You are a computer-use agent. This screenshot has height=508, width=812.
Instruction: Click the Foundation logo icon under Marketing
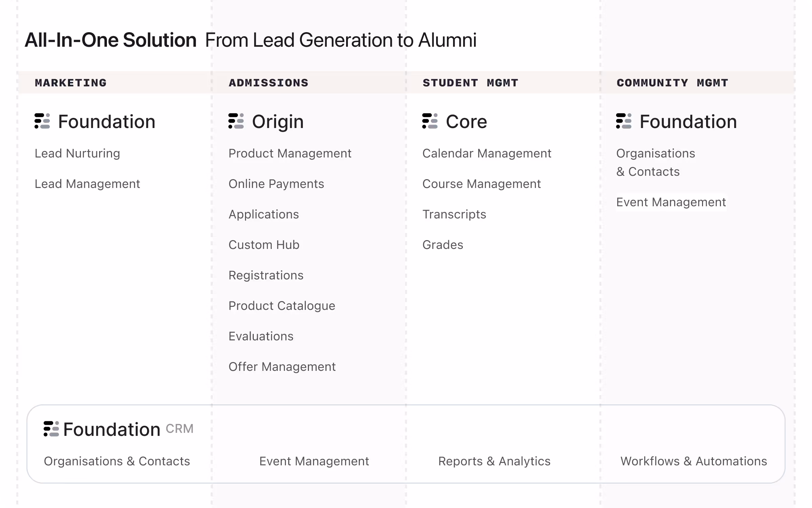(42, 121)
